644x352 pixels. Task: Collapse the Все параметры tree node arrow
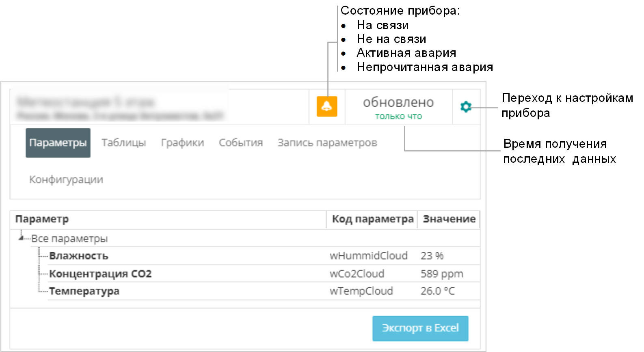point(21,238)
